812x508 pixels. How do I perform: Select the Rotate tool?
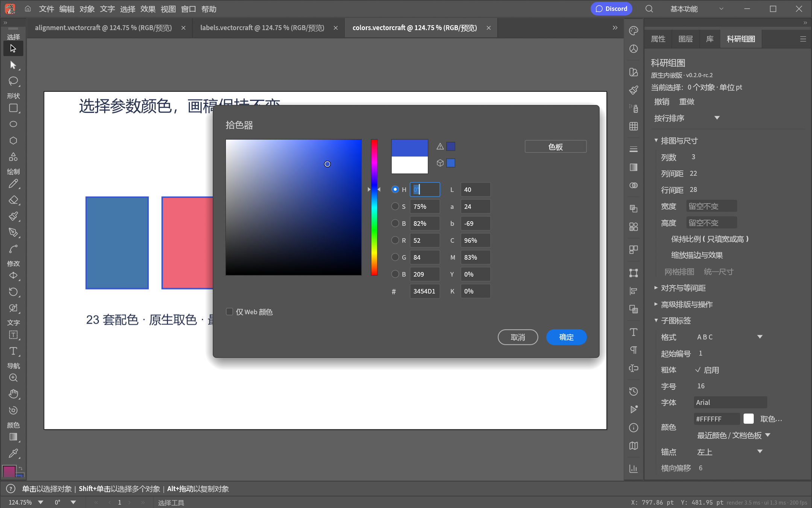[x=13, y=292]
